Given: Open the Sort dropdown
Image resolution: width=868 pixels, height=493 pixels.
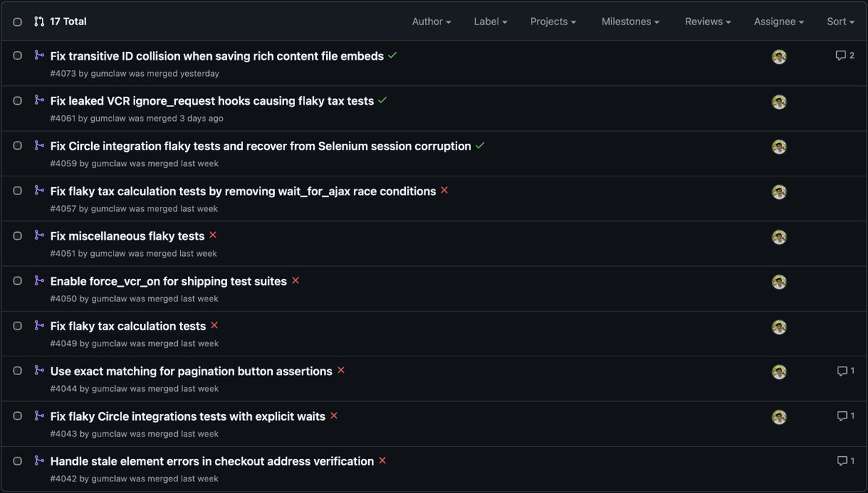Looking at the screenshot, I should 840,21.
